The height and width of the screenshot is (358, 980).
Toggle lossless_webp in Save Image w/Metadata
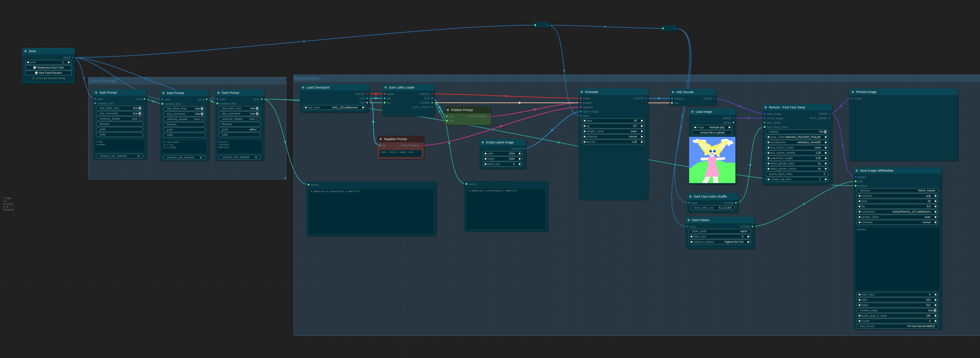pos(935,310)
